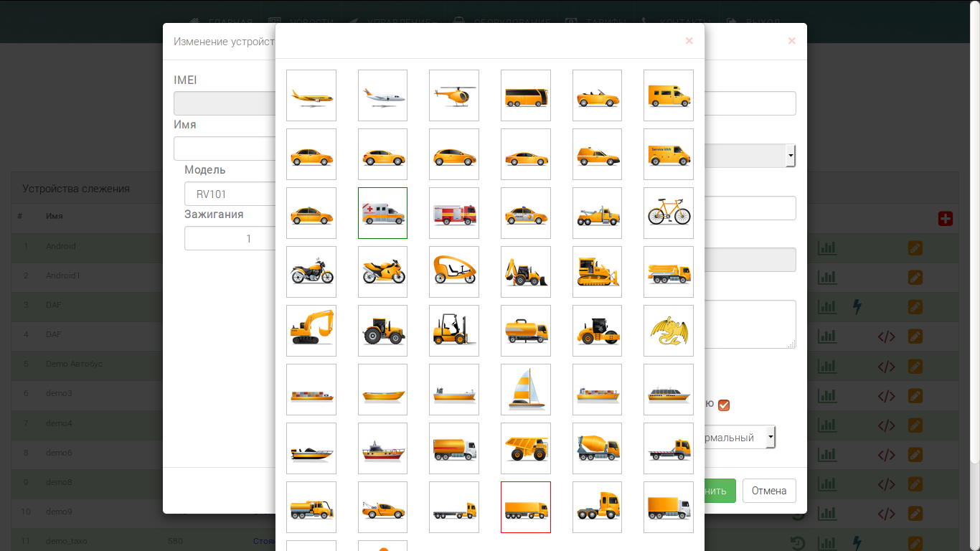Open chart icon for demo9 row

pos(828,514)
